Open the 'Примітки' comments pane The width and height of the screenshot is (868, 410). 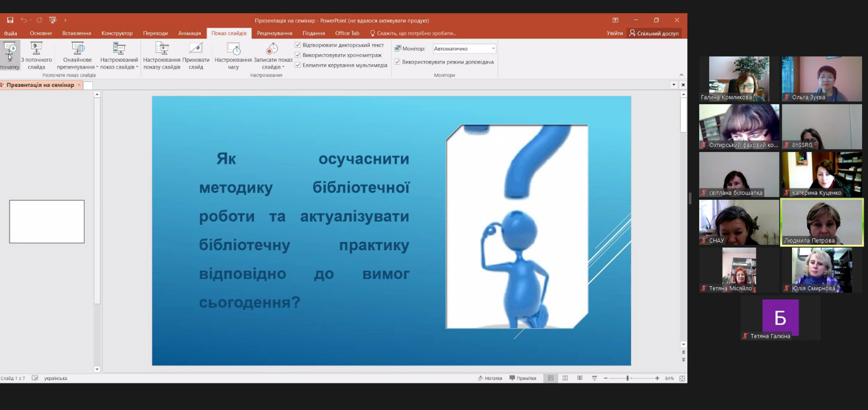[x=523, y=378]
